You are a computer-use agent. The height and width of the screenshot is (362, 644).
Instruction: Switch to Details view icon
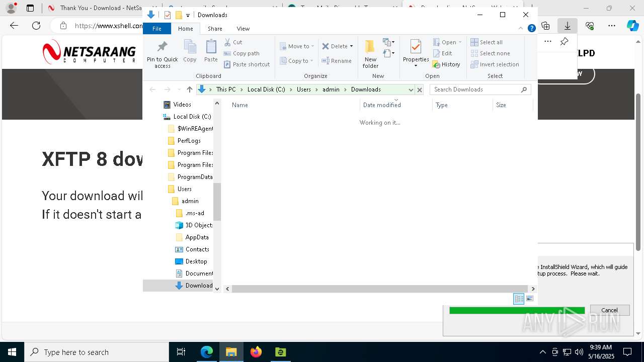coord(519,299)
